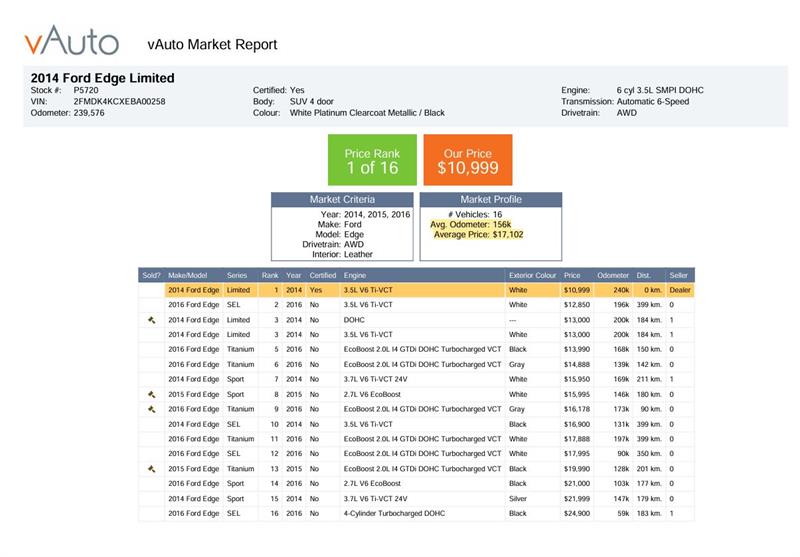The height and width of the screenshot is (557, 800).
Task: Click the sold gavel icon for the $16,178 Titanium
Action: click(x=152, y=409)
